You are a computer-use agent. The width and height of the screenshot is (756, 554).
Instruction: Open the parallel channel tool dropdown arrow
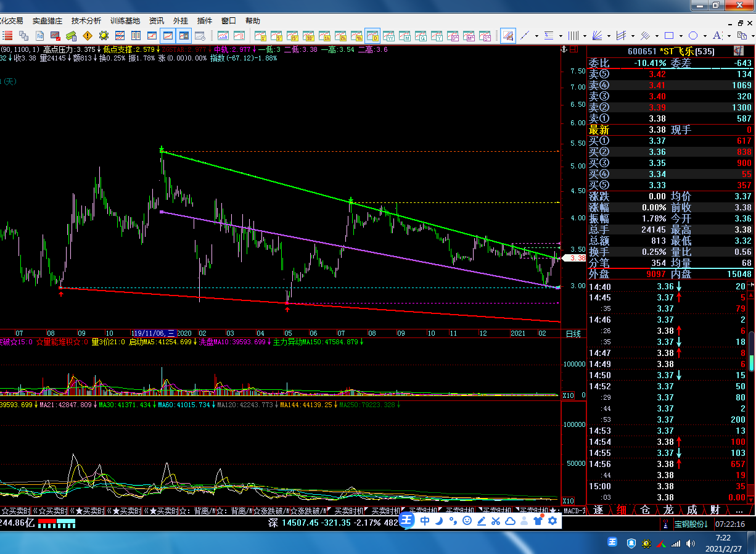633,36
